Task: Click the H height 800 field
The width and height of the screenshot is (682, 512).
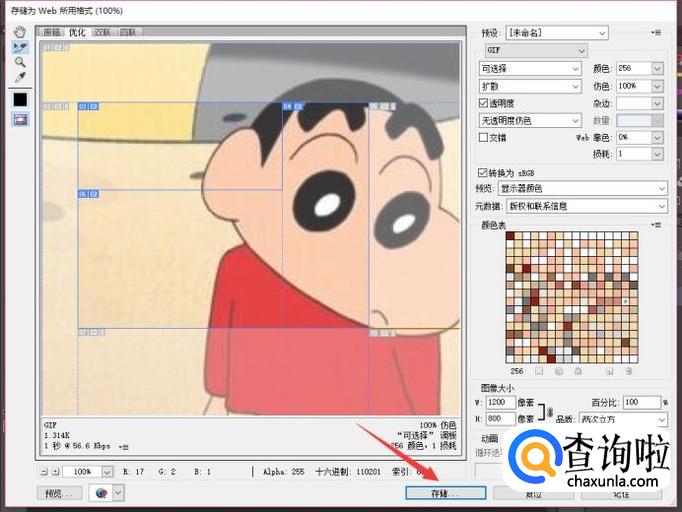Action: 500,418
